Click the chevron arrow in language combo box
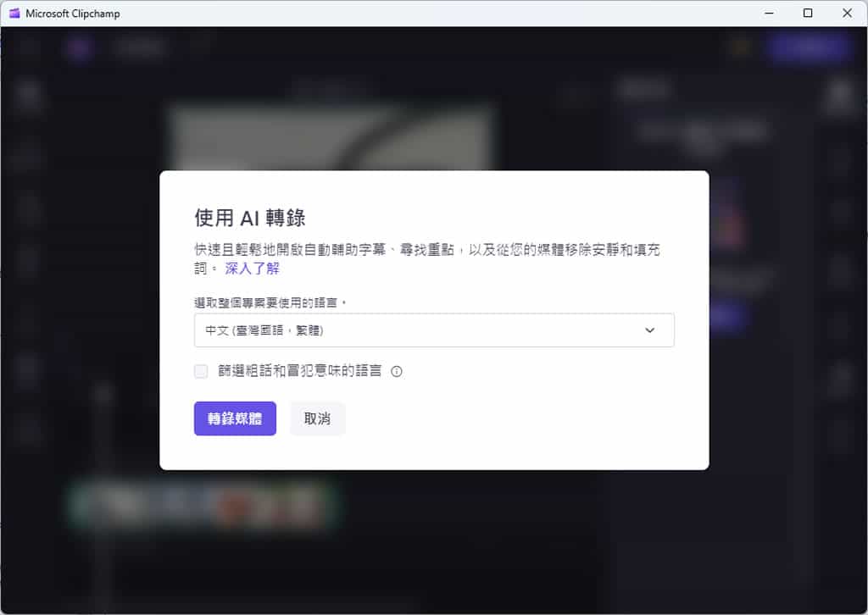The height and width of the screenshot is (615, 868). [650, 330]
